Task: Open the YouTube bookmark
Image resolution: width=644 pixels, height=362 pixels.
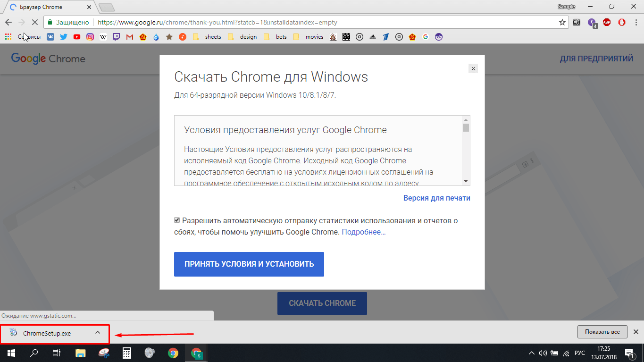Action: point(77,37)
